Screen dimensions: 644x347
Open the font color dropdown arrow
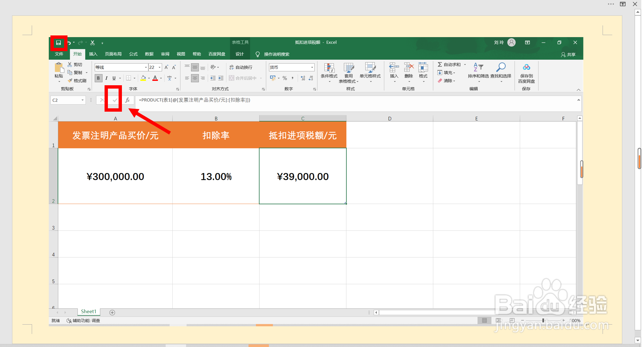tap(161, 78)
